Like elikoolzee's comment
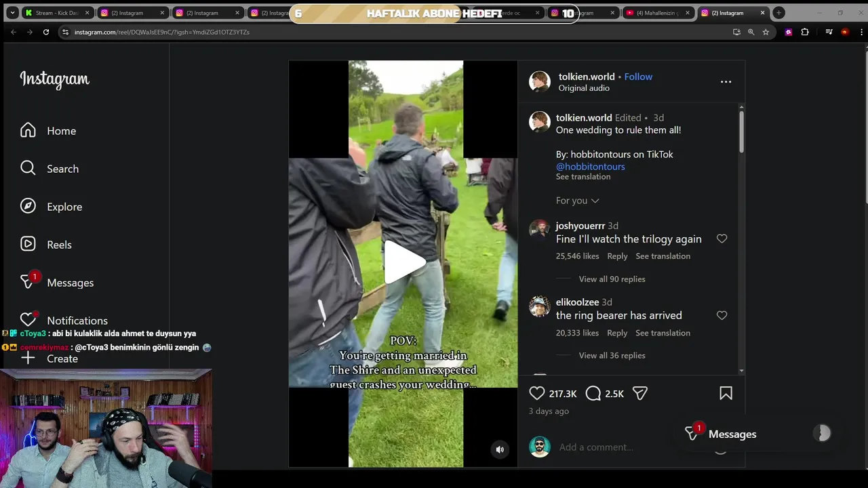Viewport: 868px width, 488px height. (x=722, y=315)
